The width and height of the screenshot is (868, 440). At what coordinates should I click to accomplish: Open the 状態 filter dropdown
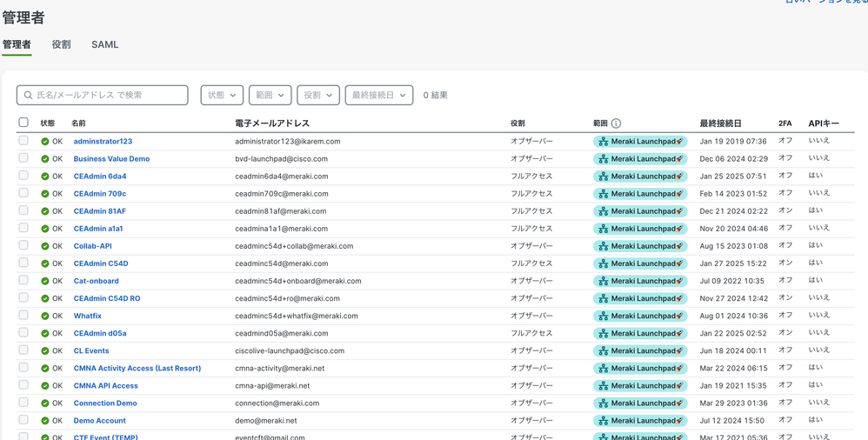pyautogui.click(x=222, y=95)
